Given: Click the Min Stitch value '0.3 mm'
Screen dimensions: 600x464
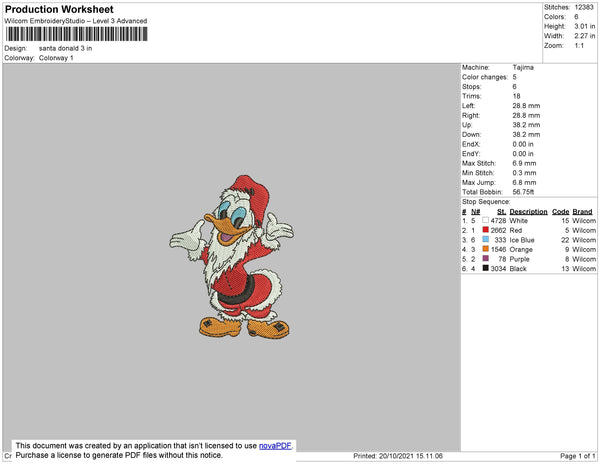Looking at the screenshot, I should [x=524, y=173].
